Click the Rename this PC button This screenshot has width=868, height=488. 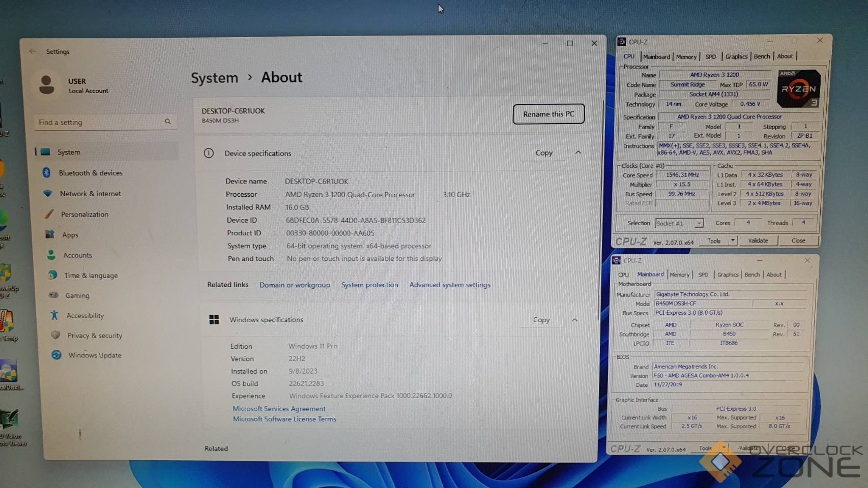[548, 114]
